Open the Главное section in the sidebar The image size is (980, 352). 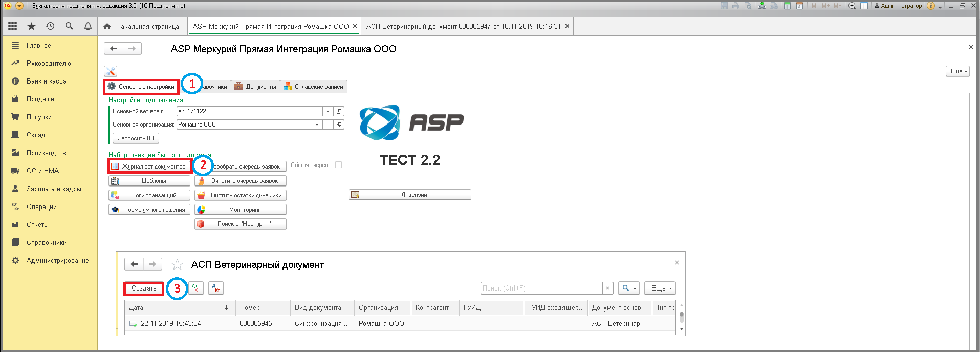(x=39, y=45)
